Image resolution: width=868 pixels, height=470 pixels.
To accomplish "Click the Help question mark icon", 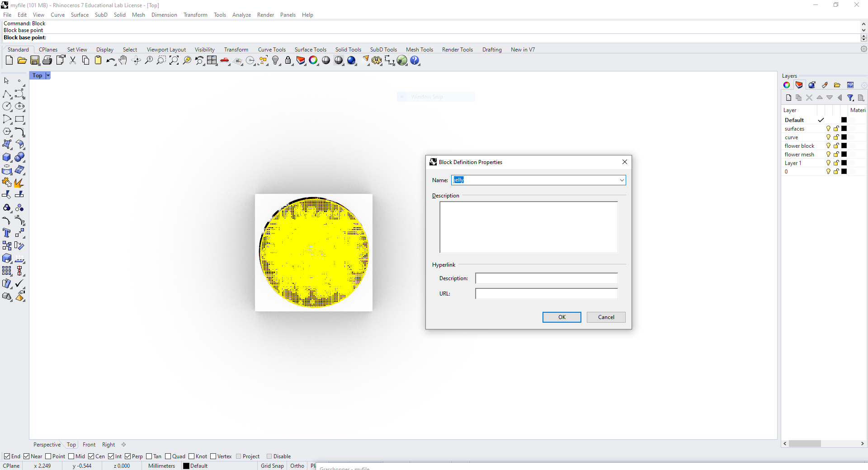I will [415, 60].
